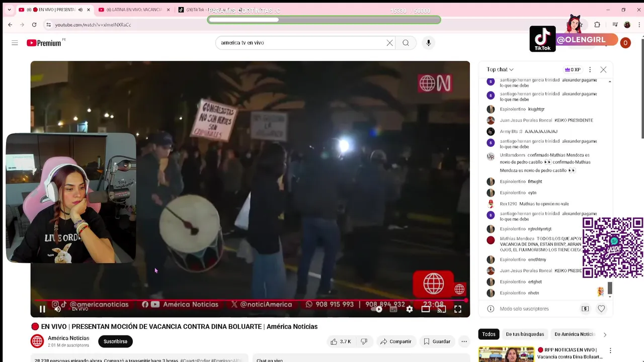
Task: Open Super Chat dollar icon
Action: tap(585, 309)
